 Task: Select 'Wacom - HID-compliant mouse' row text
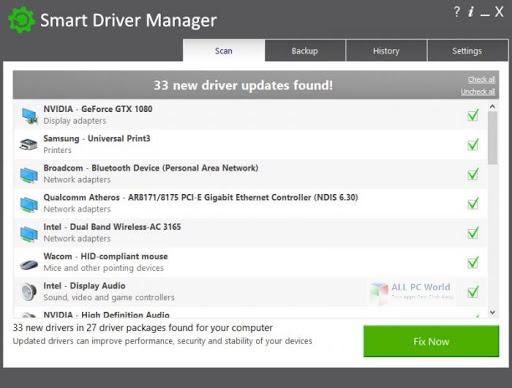(x=106, y=256)
